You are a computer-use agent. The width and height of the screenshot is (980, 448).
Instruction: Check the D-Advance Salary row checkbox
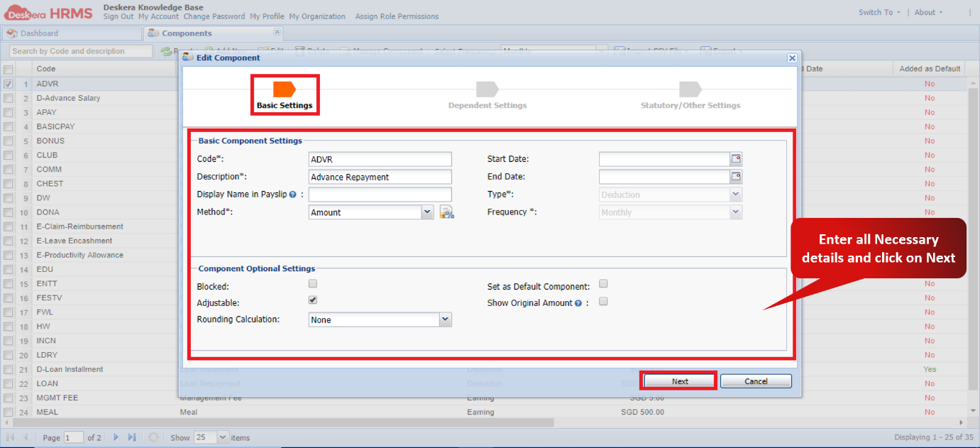(8, 98)
